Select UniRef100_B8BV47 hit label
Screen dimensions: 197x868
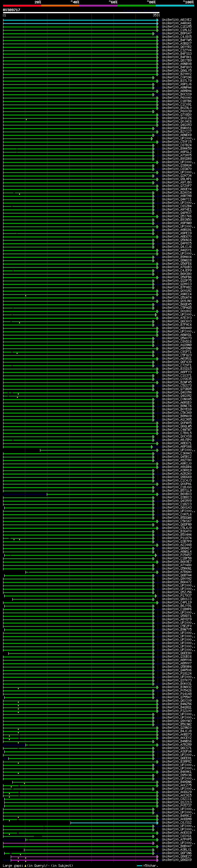tap(176, 846)
